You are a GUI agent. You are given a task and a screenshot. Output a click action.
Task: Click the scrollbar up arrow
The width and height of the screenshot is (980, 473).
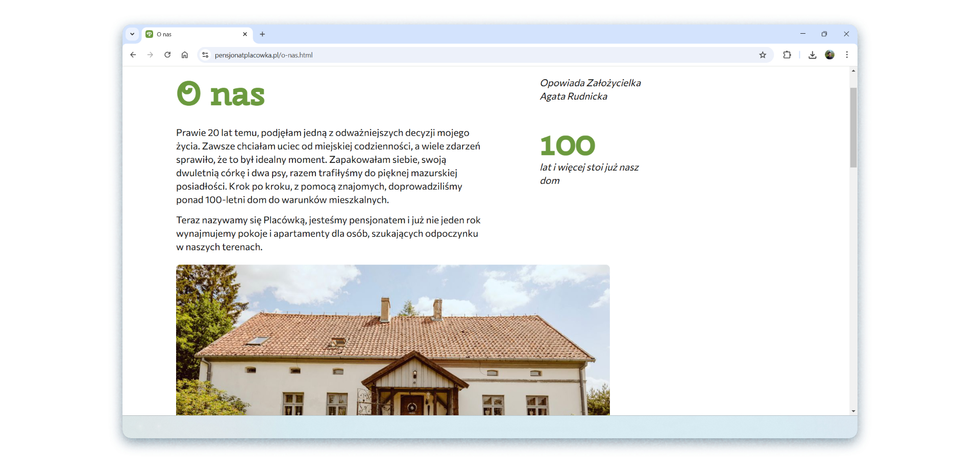coord(853,71)
